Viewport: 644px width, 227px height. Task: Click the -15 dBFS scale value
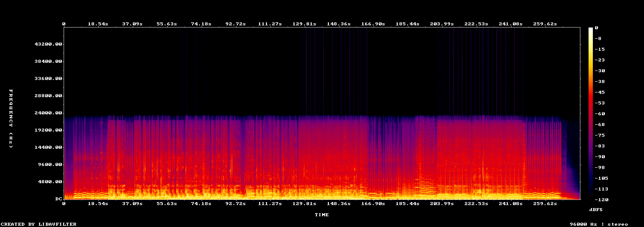tap(601, 49)
